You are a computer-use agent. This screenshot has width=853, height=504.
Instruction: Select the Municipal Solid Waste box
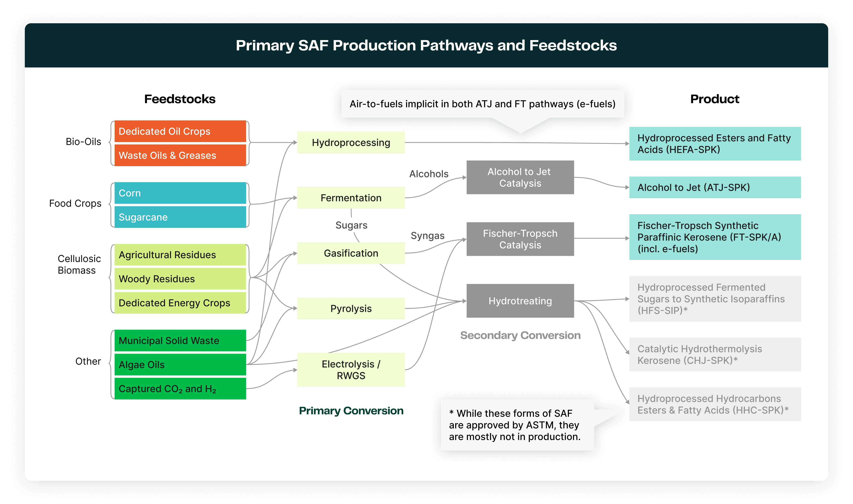coord(180,340)
